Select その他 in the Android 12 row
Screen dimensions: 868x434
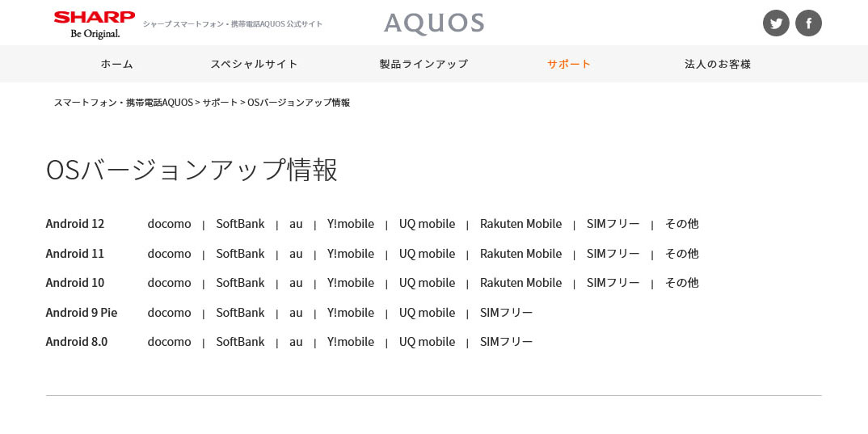(x=681, y=224)
